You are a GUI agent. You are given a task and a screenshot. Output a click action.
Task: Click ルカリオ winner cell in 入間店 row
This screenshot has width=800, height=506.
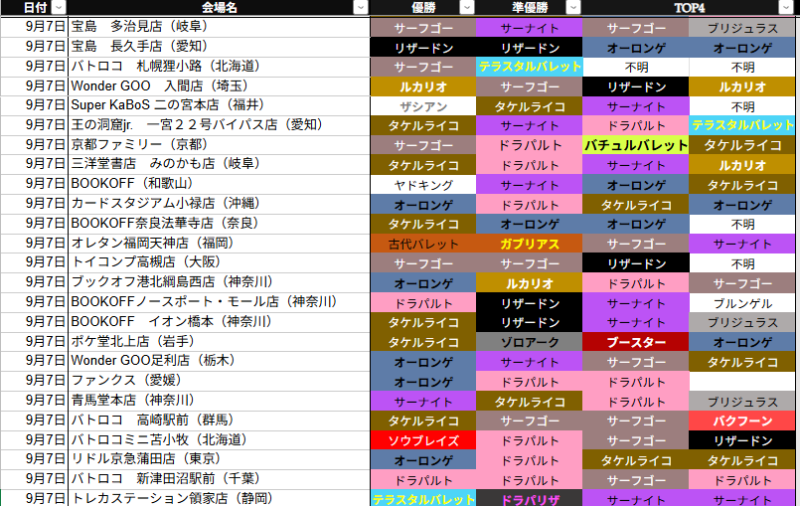pyautogui.click(x=423, y=87)
